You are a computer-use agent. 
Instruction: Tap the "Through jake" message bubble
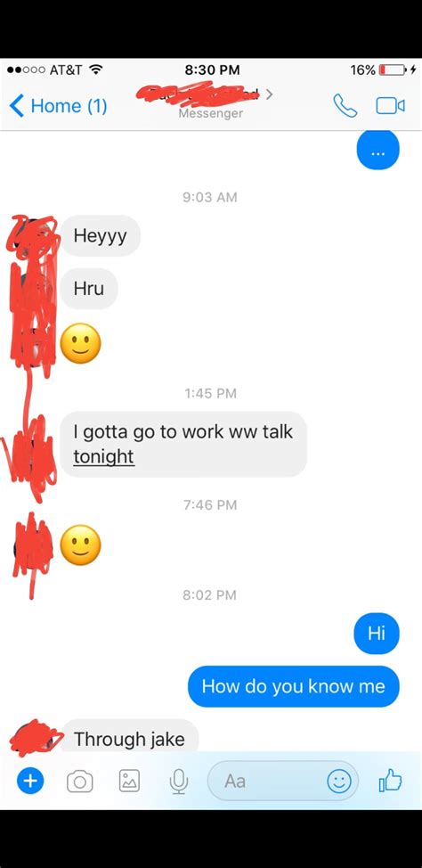click(x=129, y=736)
